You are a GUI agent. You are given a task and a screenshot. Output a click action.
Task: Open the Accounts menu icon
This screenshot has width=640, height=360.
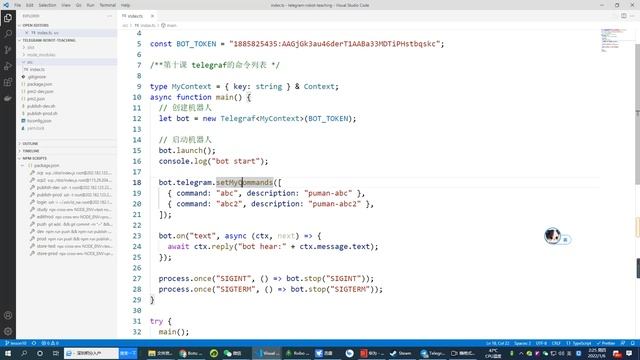click(x=8, y=315)
